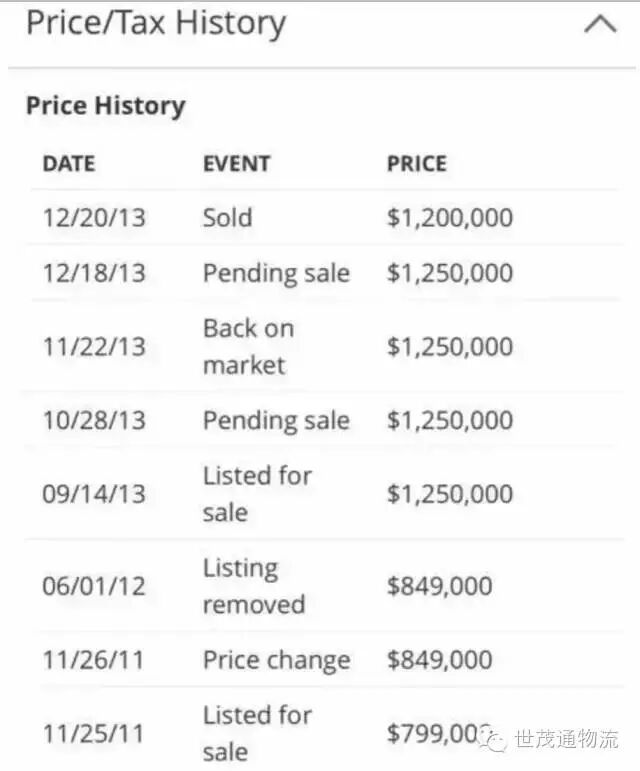Click the PRICE column header
Viewport: 640px width, 771px height.
click(416, 164)
